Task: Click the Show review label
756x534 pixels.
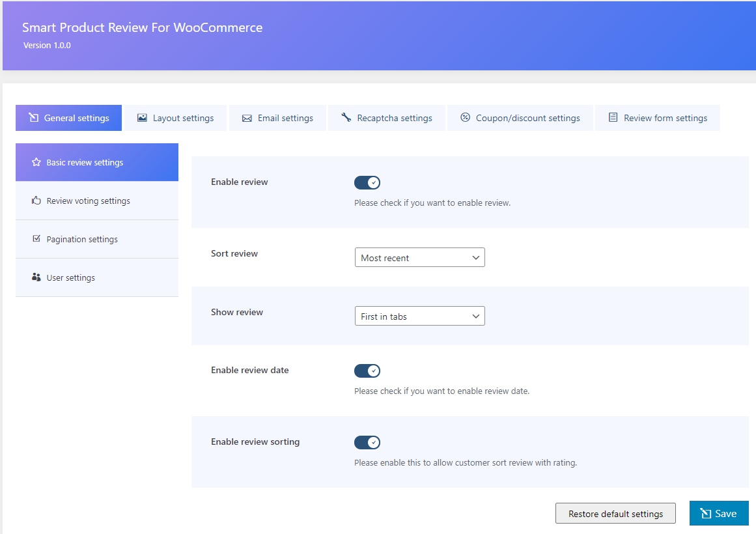Action: [237, 312]
